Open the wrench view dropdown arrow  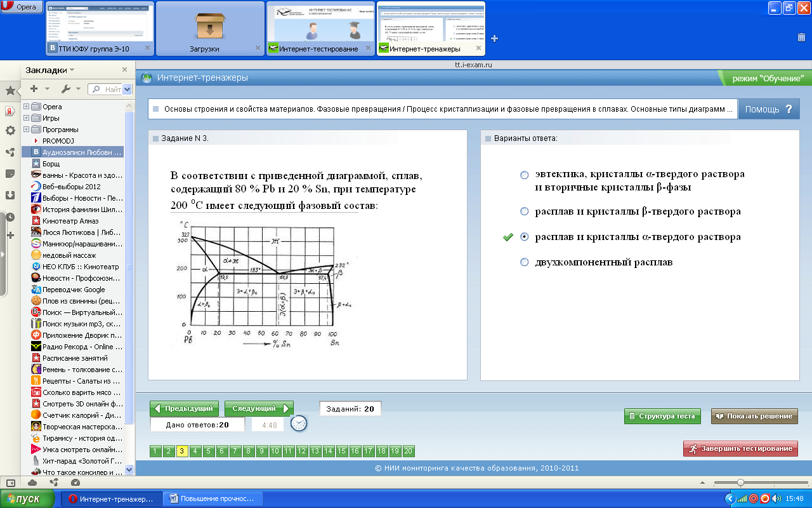click(78, 90)
